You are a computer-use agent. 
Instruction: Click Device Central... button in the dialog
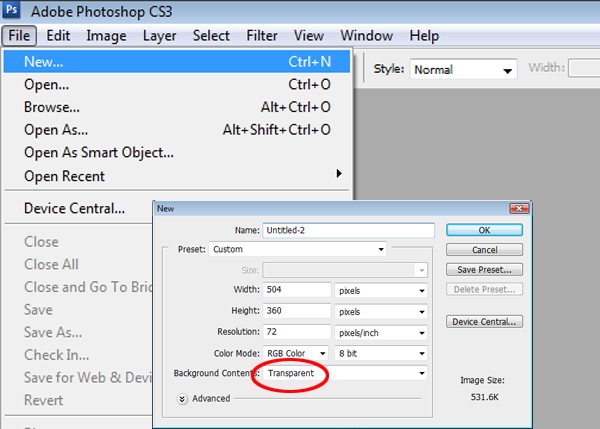click(484, 322)
